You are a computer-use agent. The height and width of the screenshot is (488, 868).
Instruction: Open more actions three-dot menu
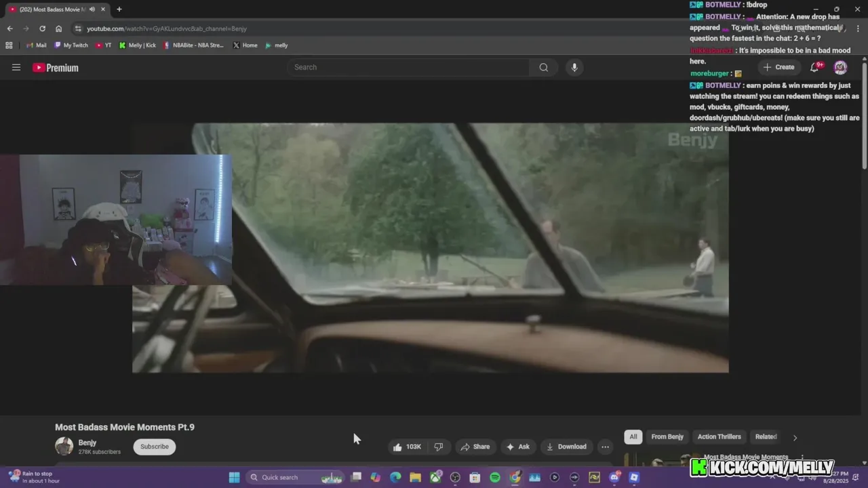605,447
